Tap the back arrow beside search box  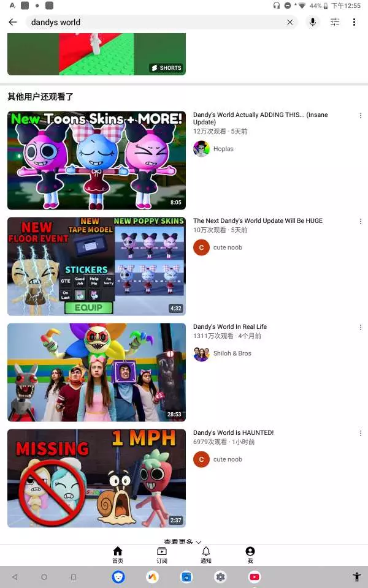[x=13, y=22]
